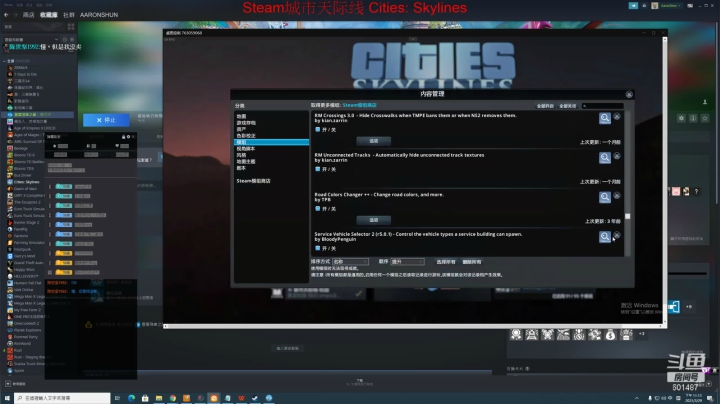Image resolution: width=720 pixels, height=404 pixels.
Task: Open options for Road Colors Changer ++
Action: pyautogui.click(x=374, y=220)
